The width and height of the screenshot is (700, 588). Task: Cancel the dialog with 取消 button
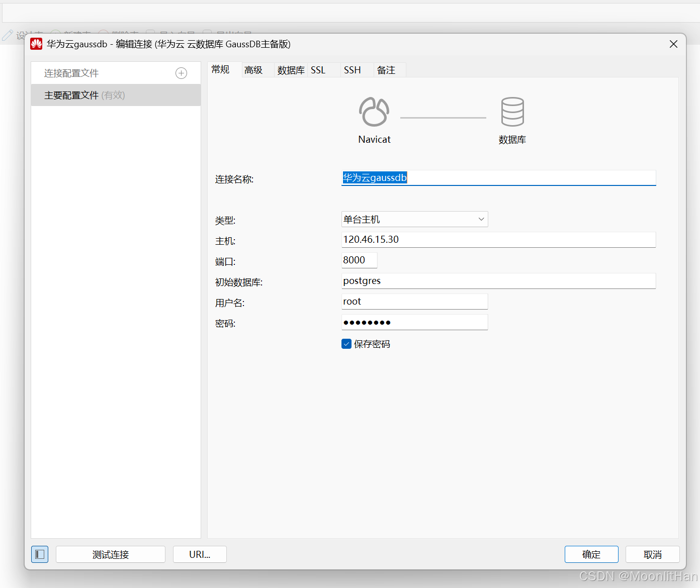point(652,554)
